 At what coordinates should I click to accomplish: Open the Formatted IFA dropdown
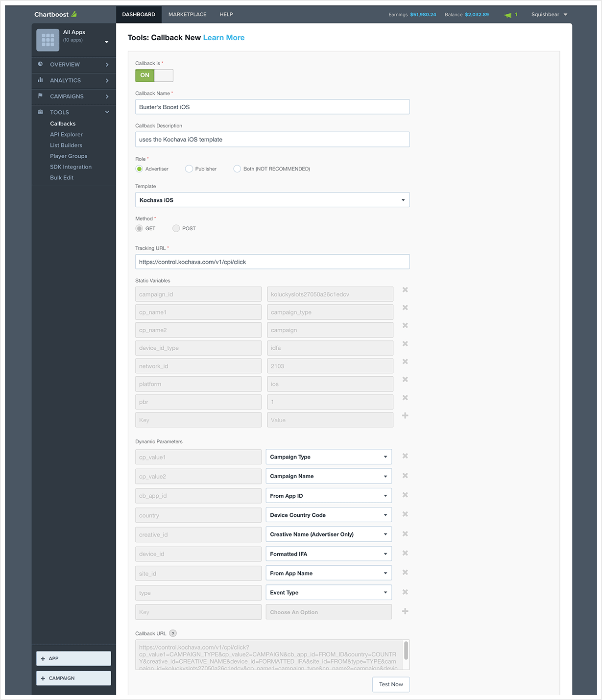point(329,554)
